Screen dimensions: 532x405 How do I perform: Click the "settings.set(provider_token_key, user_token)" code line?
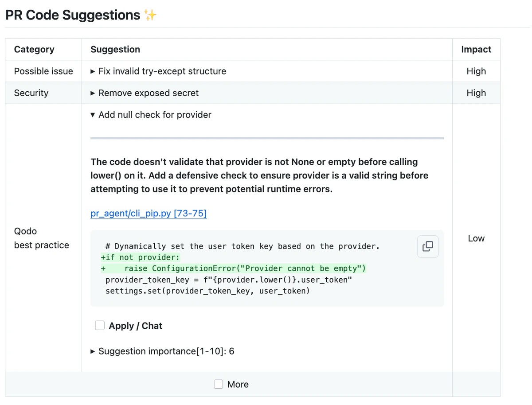point(207,291)
